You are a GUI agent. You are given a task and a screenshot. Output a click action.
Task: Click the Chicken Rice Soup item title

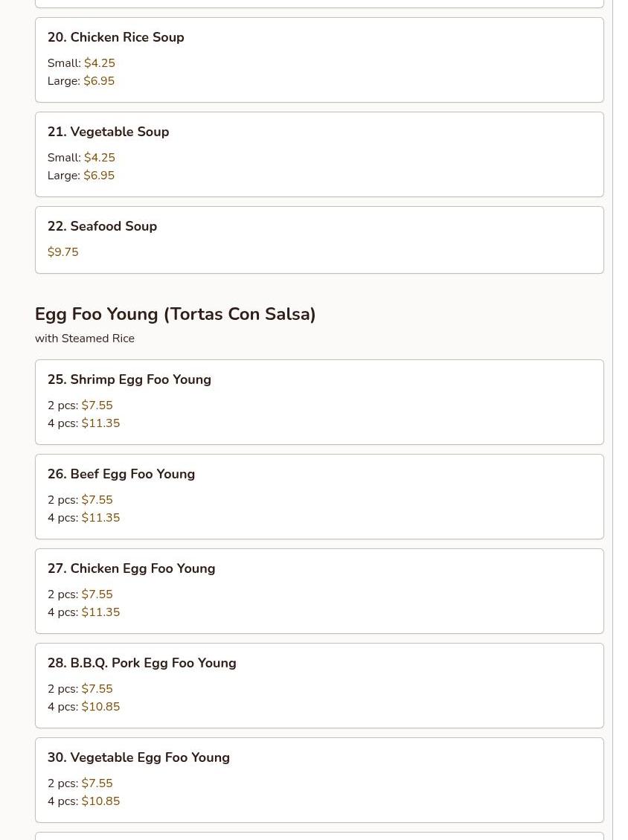click(115, 37)
